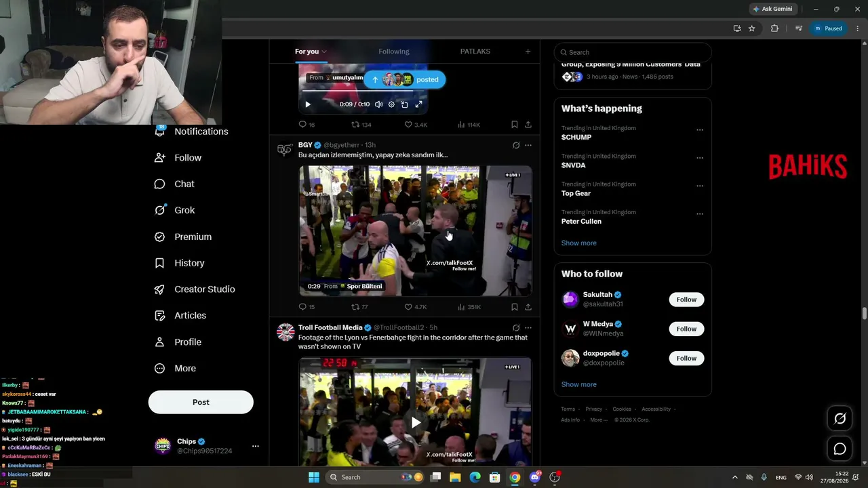Image resolution: width=868 pixels, height=488 pixels.
Task: Play the top video in the feed
Action: 308,104
